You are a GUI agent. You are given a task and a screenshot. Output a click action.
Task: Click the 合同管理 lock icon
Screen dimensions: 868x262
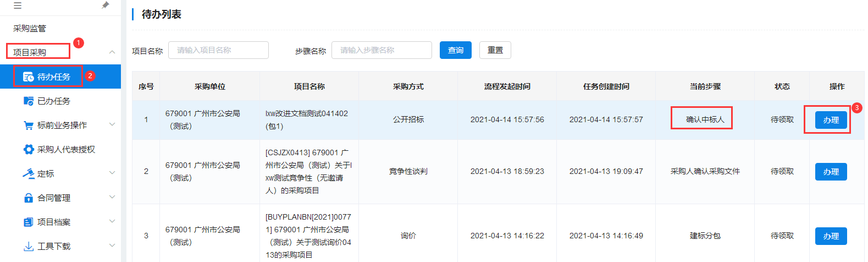pyautogui.click(x=29, y=198)
